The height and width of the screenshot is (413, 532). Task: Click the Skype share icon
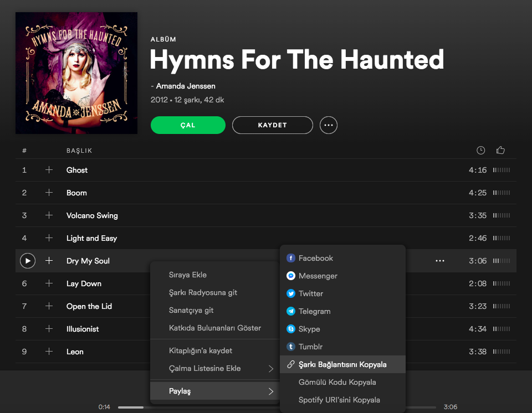(x=291, y=329)
